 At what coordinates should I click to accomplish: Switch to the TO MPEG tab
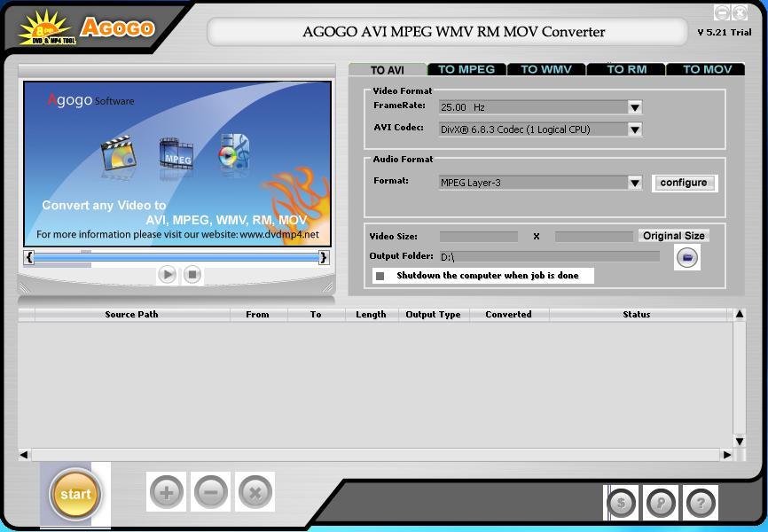click(x=466, y=68)
